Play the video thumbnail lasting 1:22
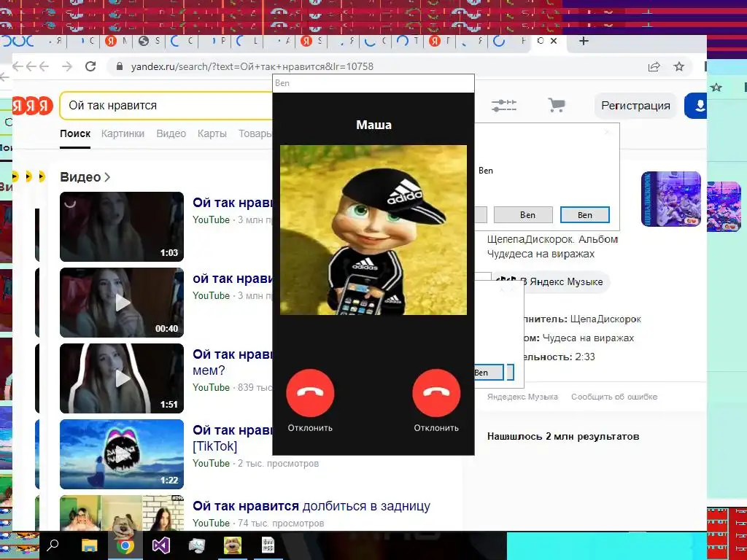The image size is (747, 560). [122, 454]
